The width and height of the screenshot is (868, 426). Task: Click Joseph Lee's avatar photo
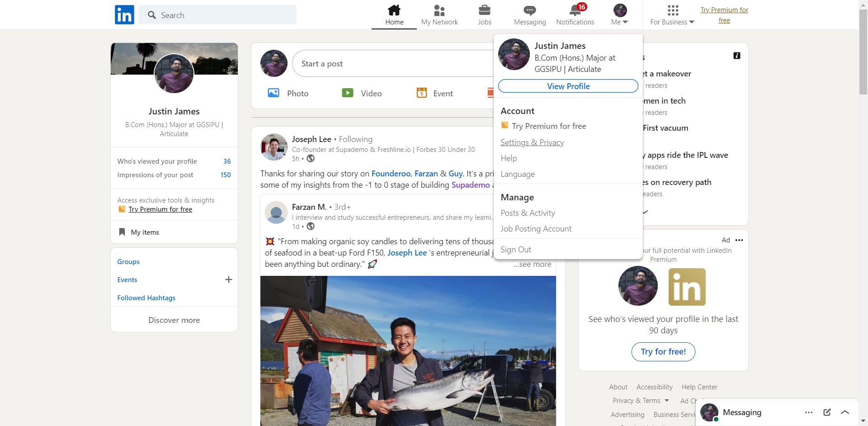point(274,147)
